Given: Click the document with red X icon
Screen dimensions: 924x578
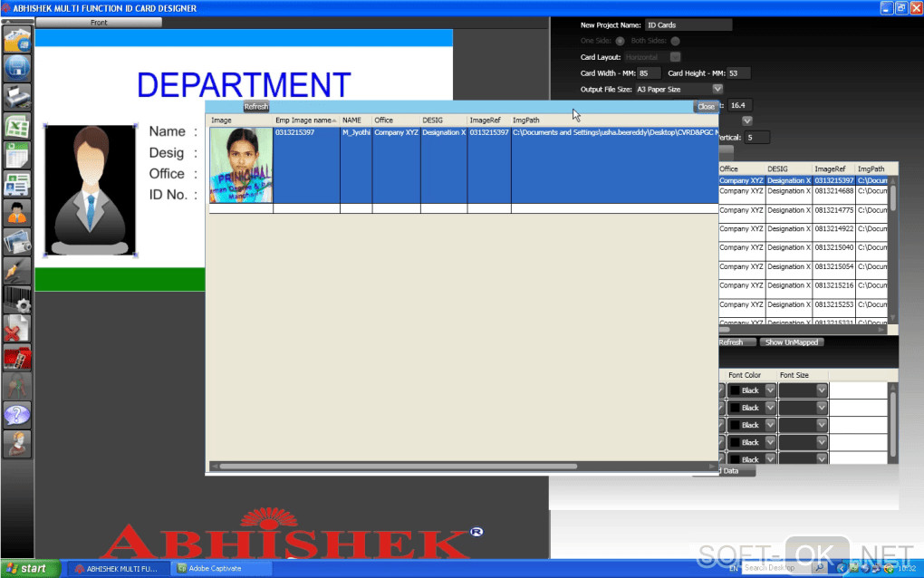Looking at the screenshot, I should pos(17,328).
